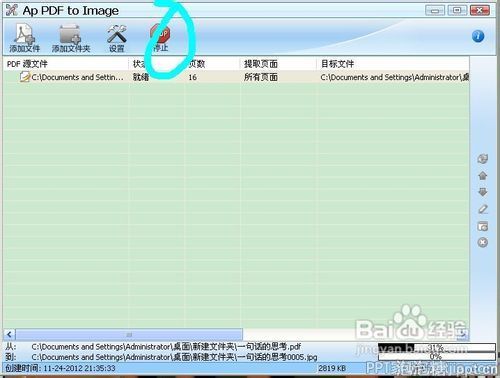Maximize the Ap PDF to Image window
The height and width of the screenshot is (378, 500).
[x=457, y=10]
